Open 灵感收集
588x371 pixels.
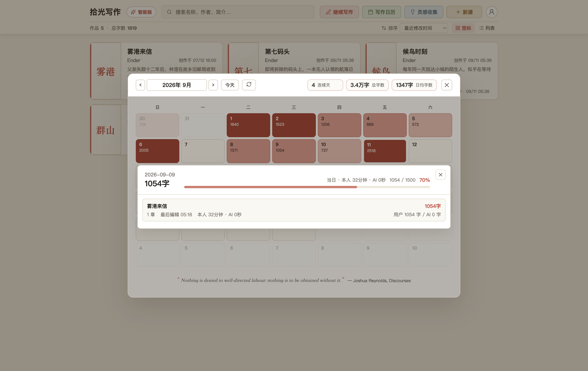click(x=424, y=12)
